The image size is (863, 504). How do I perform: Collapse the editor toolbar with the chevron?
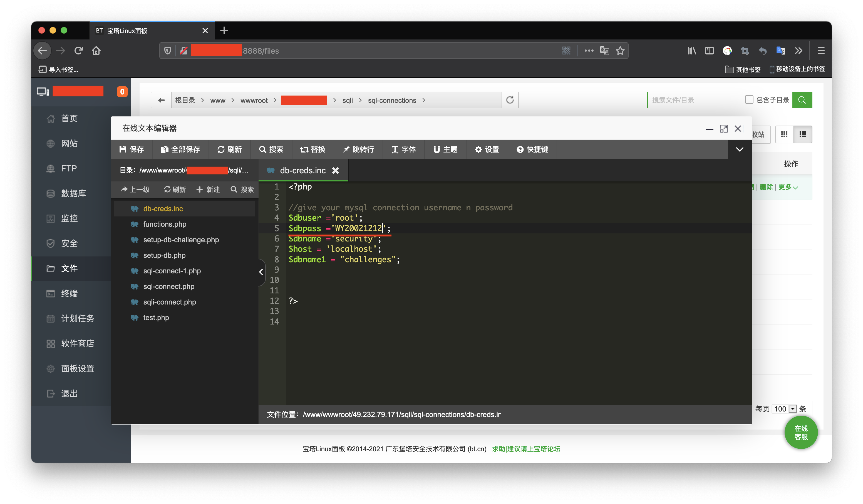[x=739, y=149]
